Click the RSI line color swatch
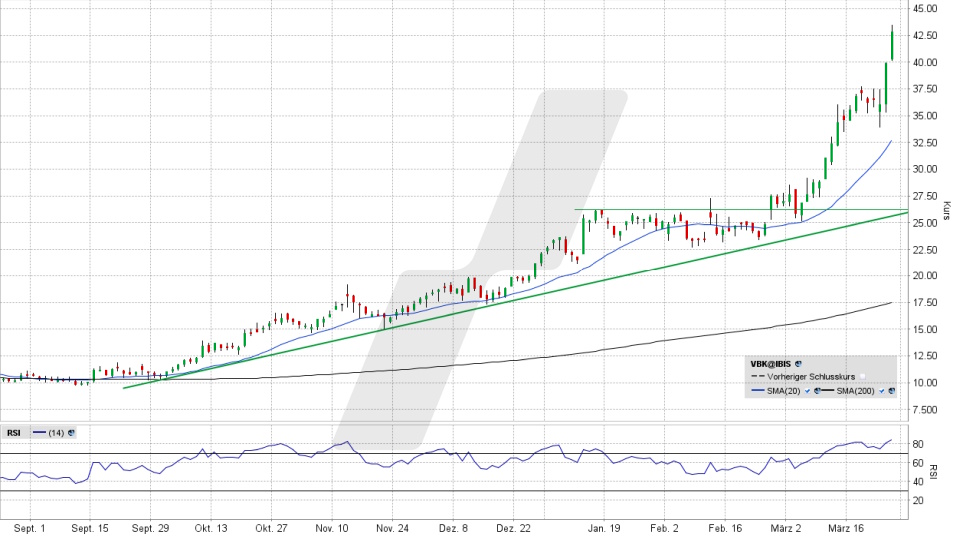Image resolution: width=960 pixels, height=540 pixels. tap(39, 432)
